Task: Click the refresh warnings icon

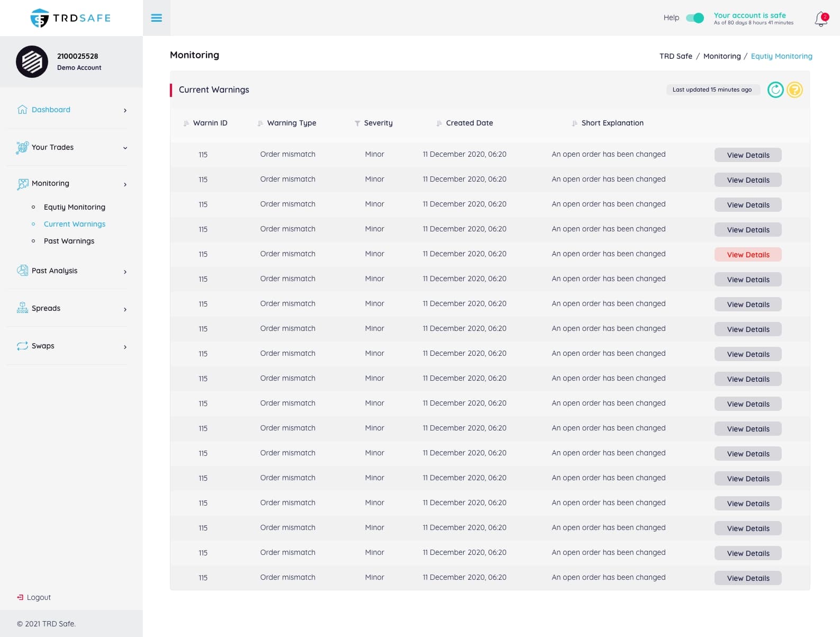Action: click(775, 90)
